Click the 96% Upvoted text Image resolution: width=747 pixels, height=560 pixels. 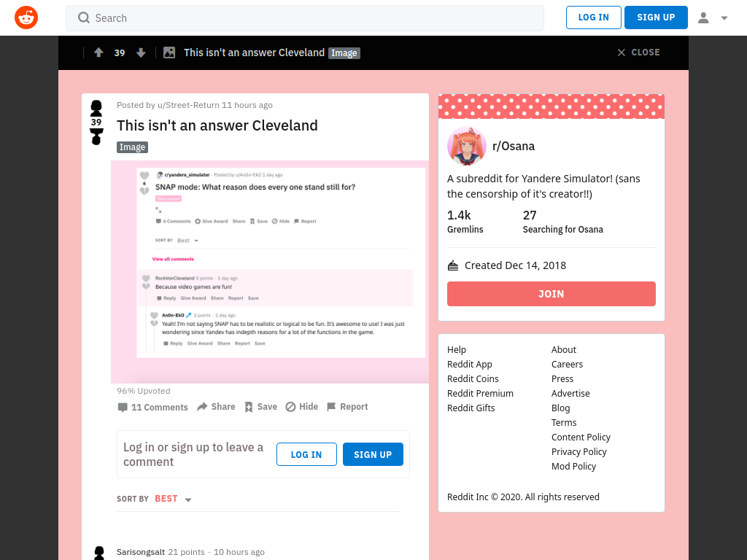144,391
